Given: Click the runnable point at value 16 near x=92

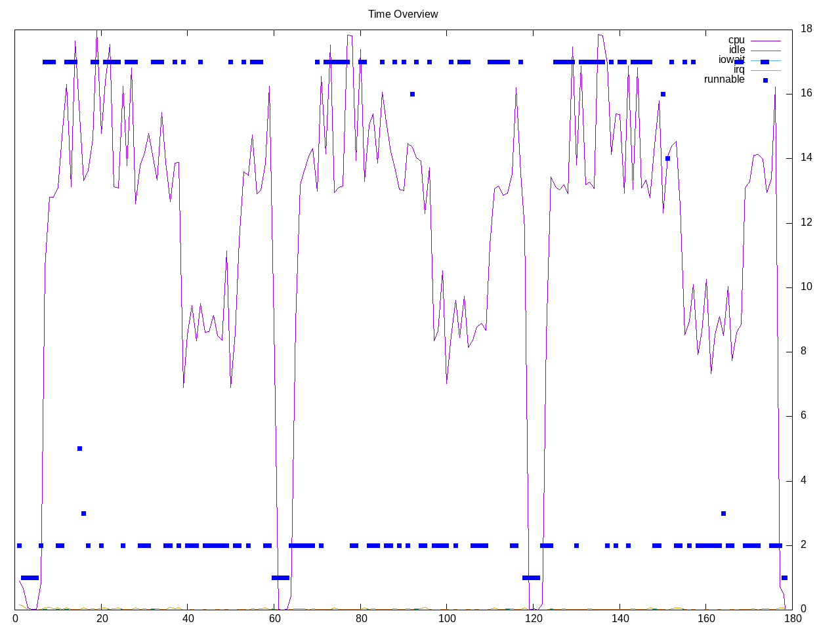Looking at the screenshot, I should (x=412, y=94).
